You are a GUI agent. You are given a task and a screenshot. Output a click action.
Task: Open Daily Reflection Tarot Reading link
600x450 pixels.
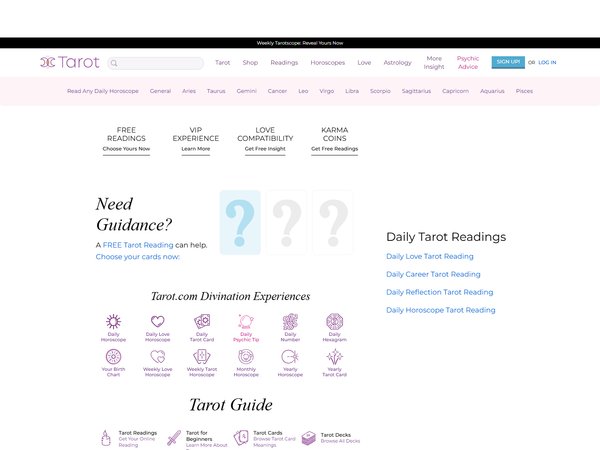[x=440, y=292]
